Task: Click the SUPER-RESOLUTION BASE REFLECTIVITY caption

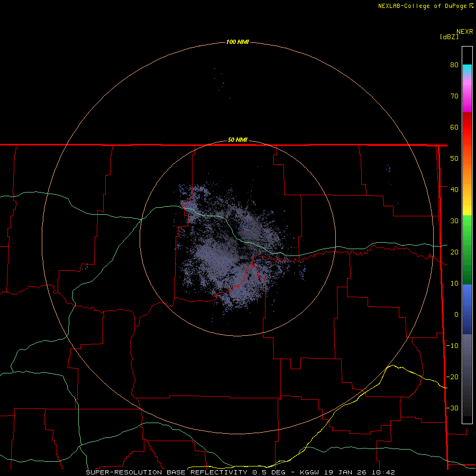Action: tap(167, 472)
